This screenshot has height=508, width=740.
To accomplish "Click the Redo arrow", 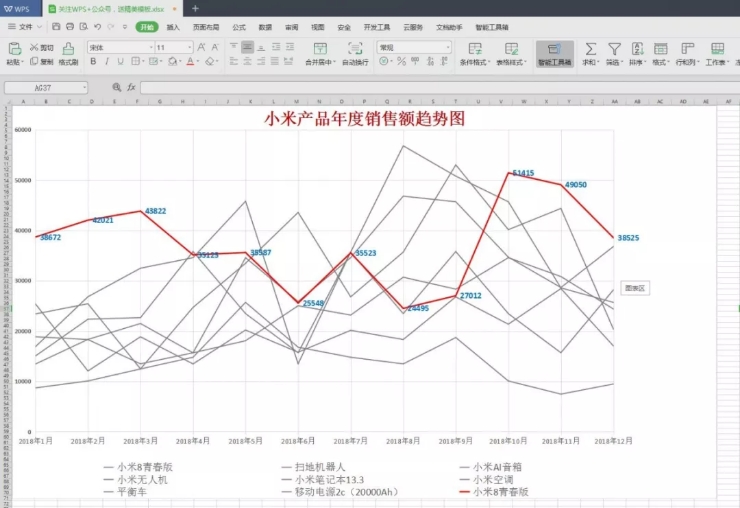I will [x=111, y=26].
